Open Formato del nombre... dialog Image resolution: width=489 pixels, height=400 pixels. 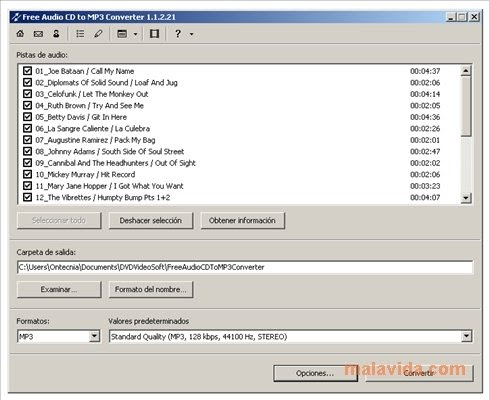pyautogui.click(x=151, y=289)
